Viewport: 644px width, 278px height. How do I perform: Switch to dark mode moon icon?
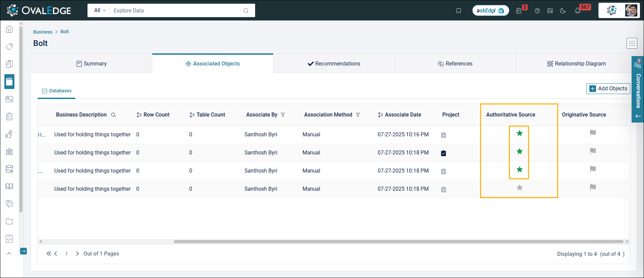tap(563, 11)
